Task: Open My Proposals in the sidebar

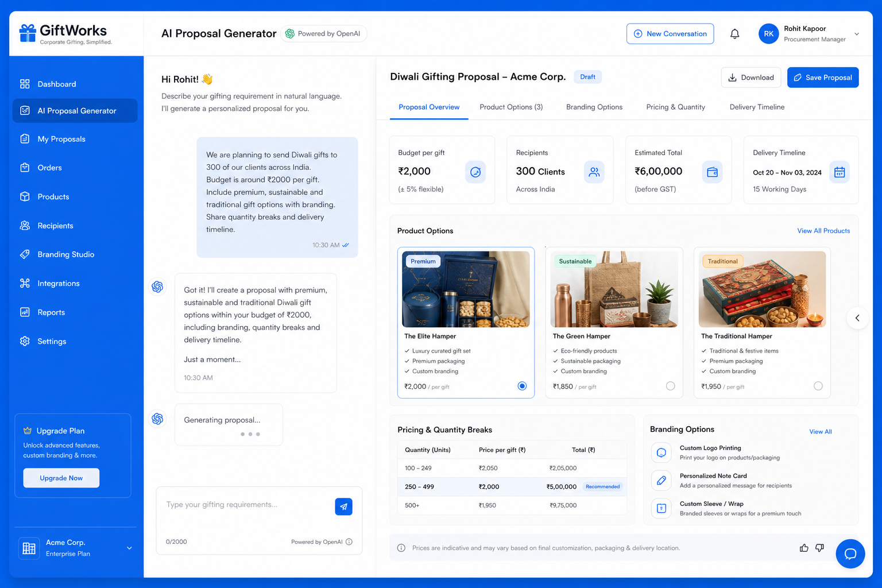Action: click(x=75, y=139)
